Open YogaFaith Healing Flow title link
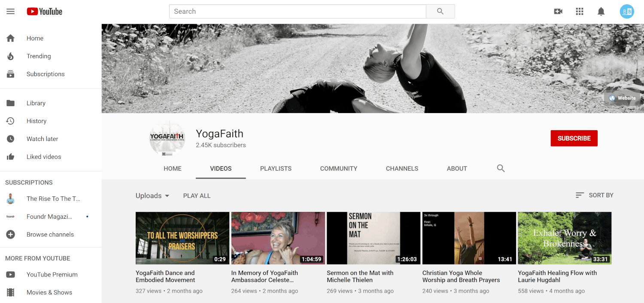The height and width of the screenshot is (303, 644). (557, 276)
